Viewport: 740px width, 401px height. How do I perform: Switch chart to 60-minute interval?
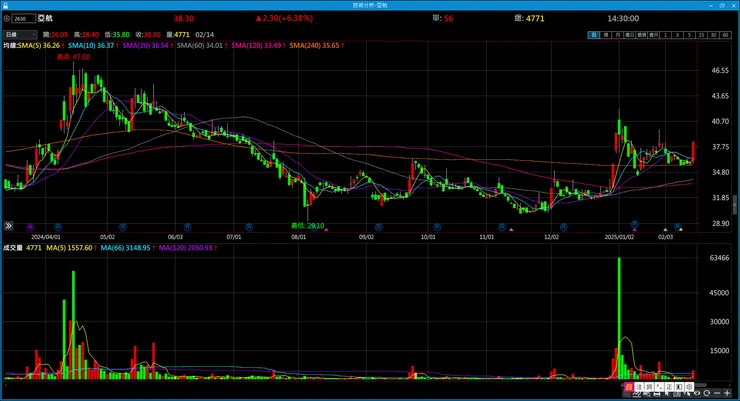coord(725,35)
